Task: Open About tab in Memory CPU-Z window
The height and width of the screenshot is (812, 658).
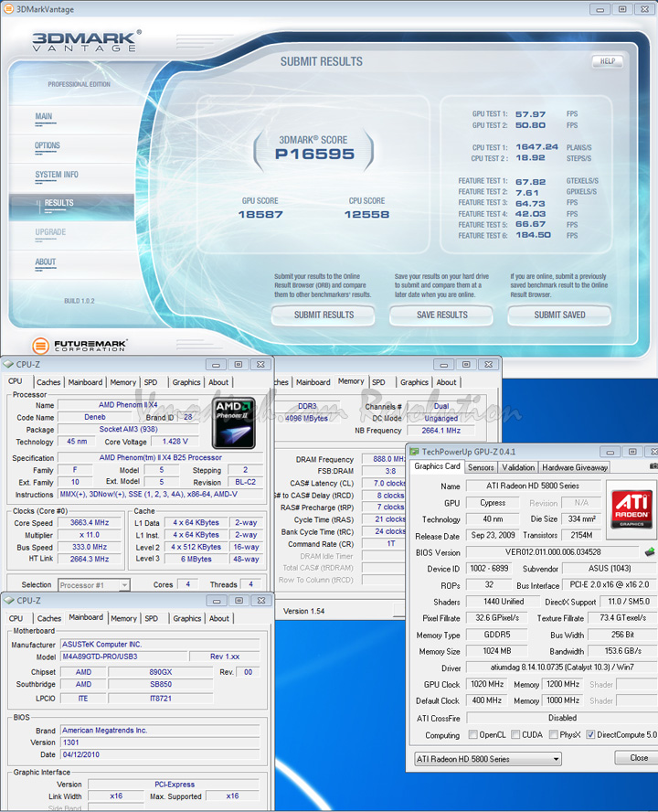Action: click(446, 382)
